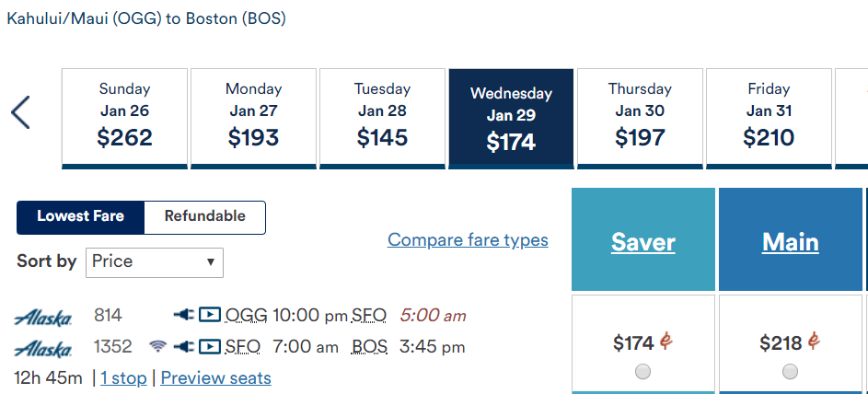This screenshot has height=394, width=868.
Task: Click power outlet icon on flight 1352
Action: tap(183, 347)
